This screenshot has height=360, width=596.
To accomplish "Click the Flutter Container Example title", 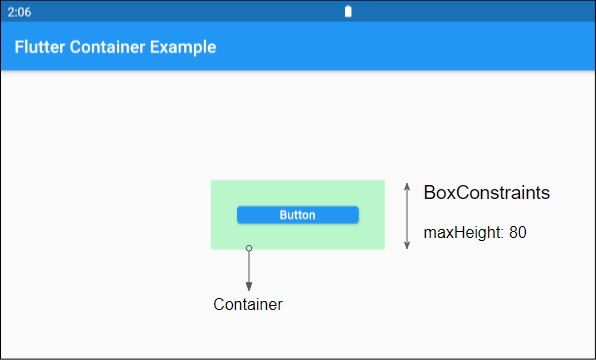I will pyautogui.click(x=115, y=47).
